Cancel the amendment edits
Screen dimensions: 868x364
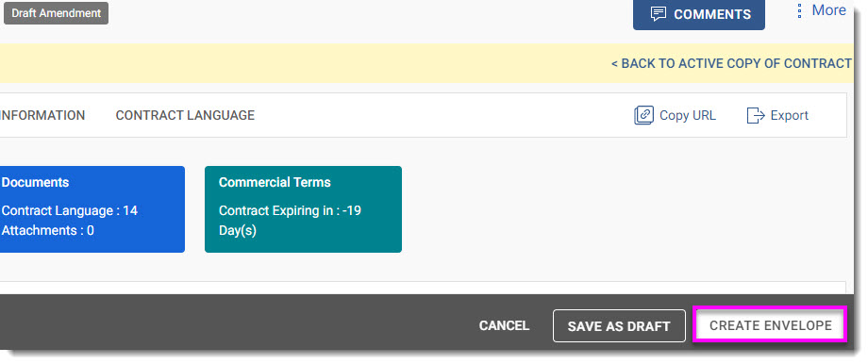click(504, 326)
